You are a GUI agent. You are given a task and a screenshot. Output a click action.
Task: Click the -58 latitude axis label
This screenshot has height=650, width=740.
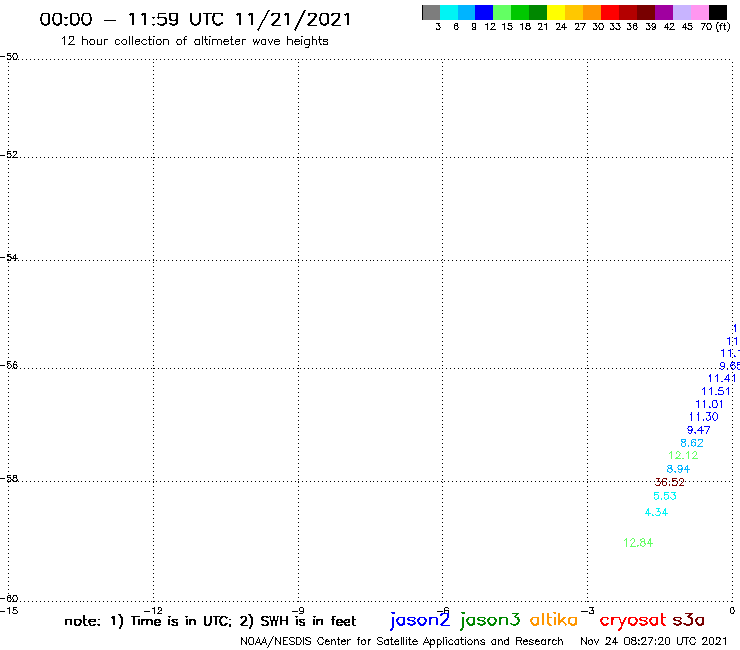[9, 479]
